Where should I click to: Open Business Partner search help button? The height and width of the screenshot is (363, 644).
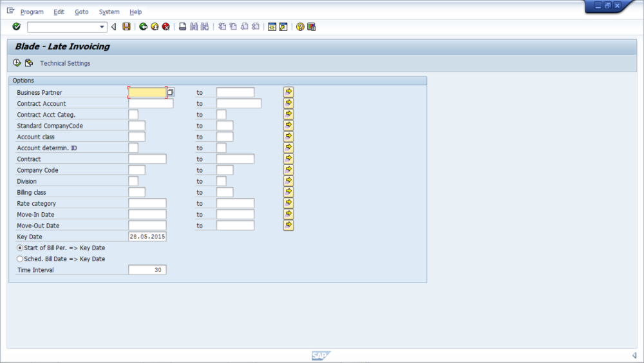[171, 92]
